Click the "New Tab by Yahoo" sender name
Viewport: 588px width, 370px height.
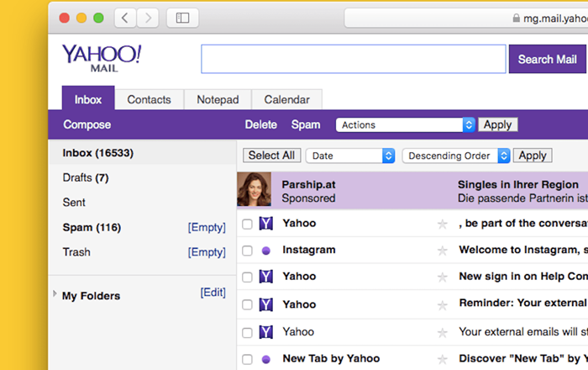331,359
